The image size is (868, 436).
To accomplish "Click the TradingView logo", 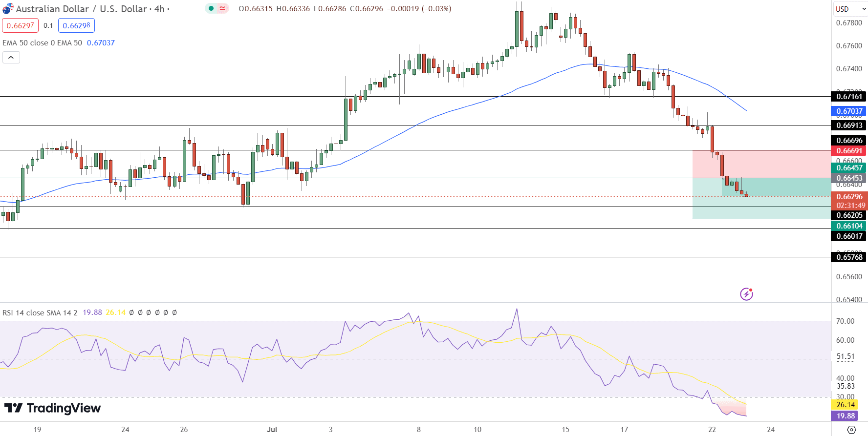I will point(52,408).
